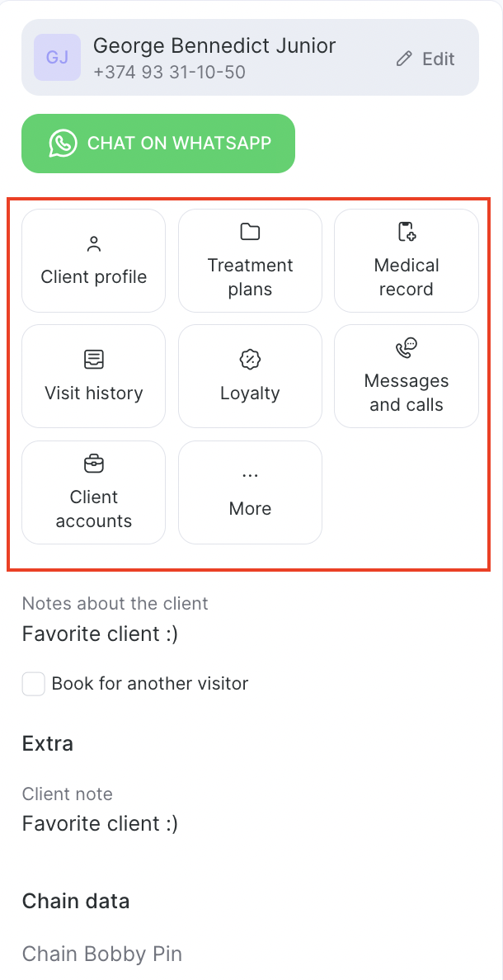Open Treatment plans folder icon

coord(250,232)
